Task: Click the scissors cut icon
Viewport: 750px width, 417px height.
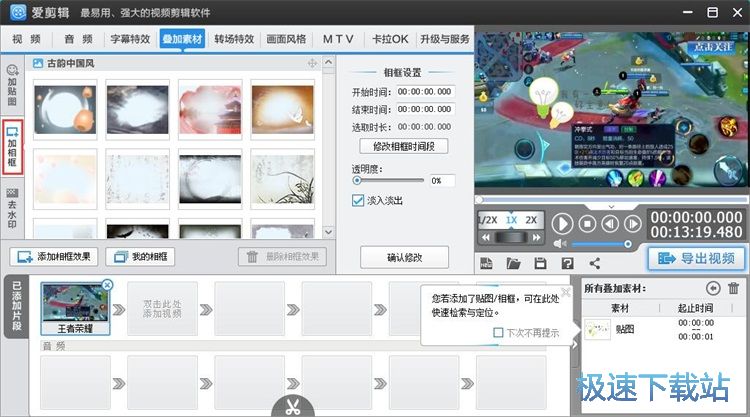Action: pos(293,406)
